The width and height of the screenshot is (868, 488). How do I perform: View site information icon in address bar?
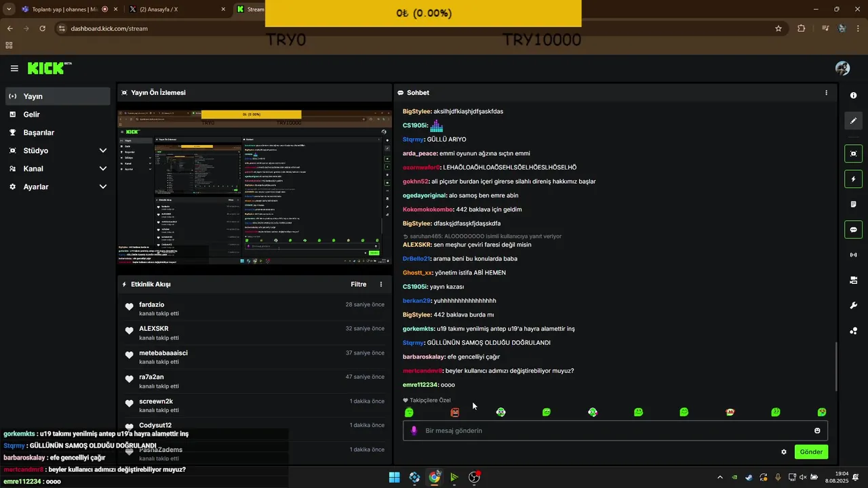pyautogui.click(x=62, y=28)
